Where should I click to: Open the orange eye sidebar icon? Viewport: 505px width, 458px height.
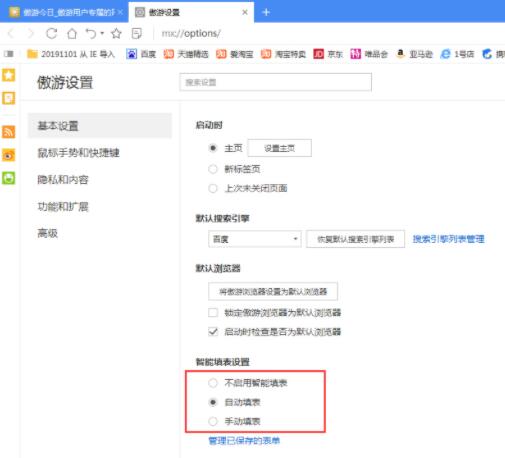(x=9, y=155)
